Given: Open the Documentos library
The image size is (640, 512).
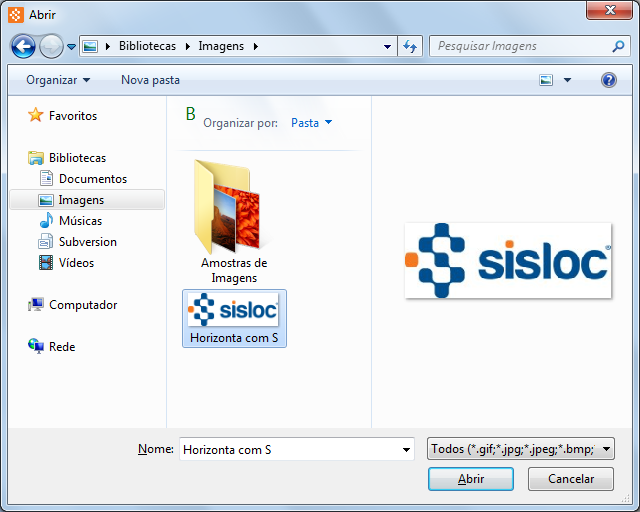Looking at the screenshot, I should click(x=93, y=179).
